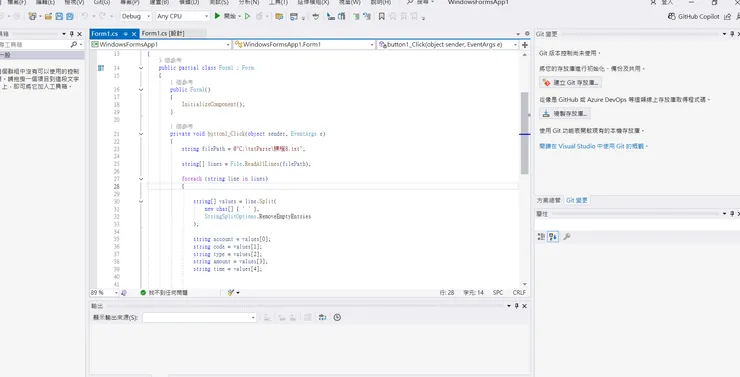Click the wrench Property Pages icon

tap(567, 236)
